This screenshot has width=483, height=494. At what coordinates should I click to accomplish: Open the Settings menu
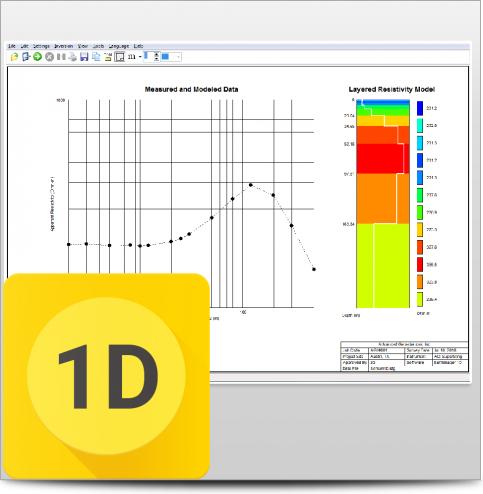[x=41, y=46]
